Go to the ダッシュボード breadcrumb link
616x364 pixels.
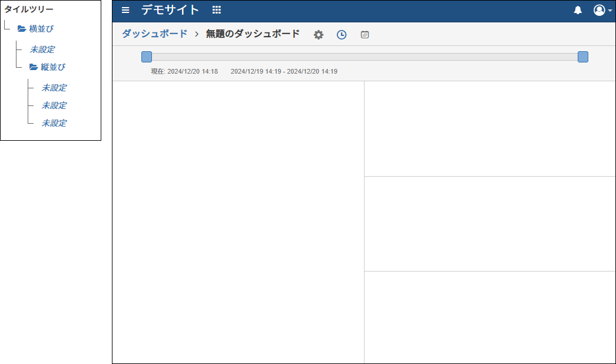(154, 34)
